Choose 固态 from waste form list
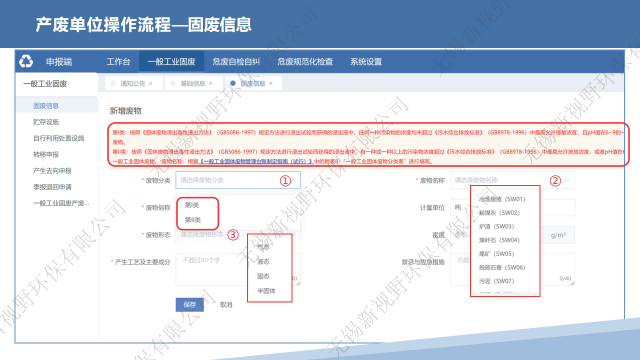 click(263, 276)
